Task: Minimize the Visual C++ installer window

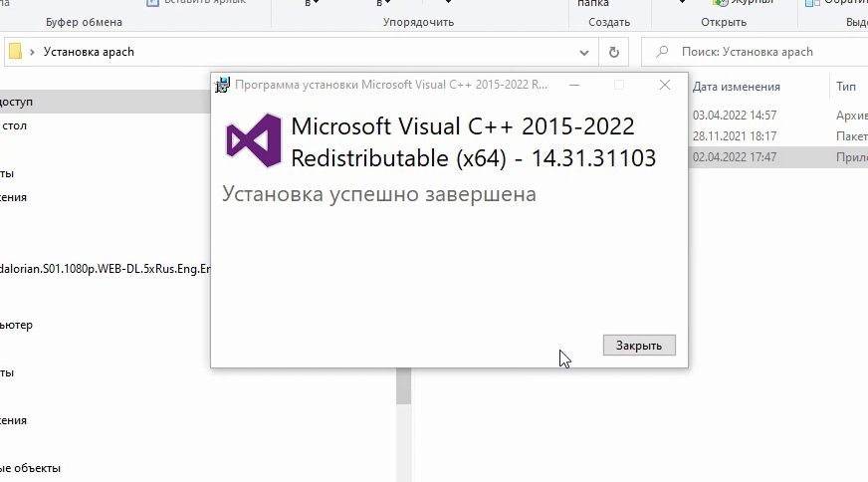Action: [x=574, y=85]
